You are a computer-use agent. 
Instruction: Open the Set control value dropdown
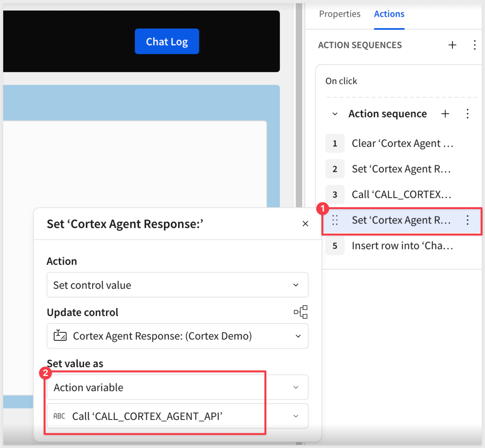pyautogui.click(x=177, y=285)
